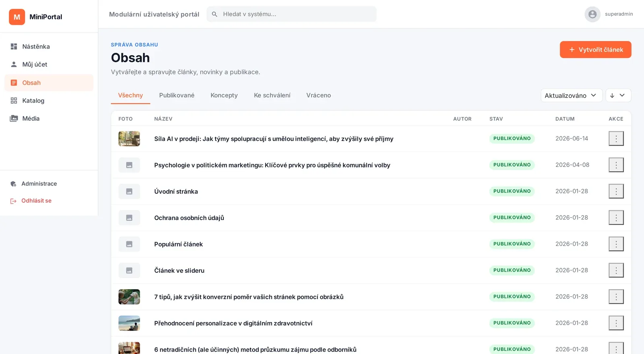Open the superadmin user avatar
Screen dimensions: 644x354
592,14
